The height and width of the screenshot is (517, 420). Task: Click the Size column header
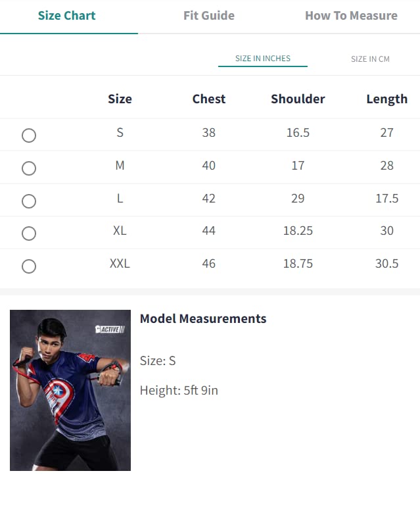(x=120, y=99)
